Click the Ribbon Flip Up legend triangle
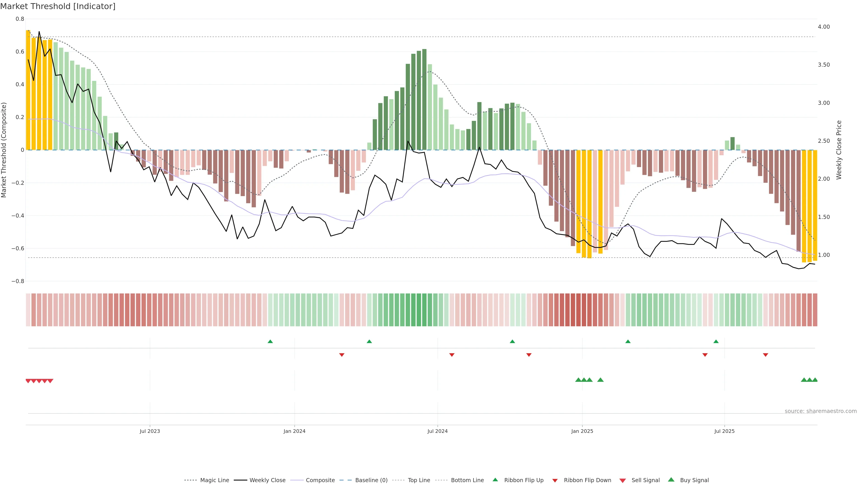868x488 pixels. (495, 480)
